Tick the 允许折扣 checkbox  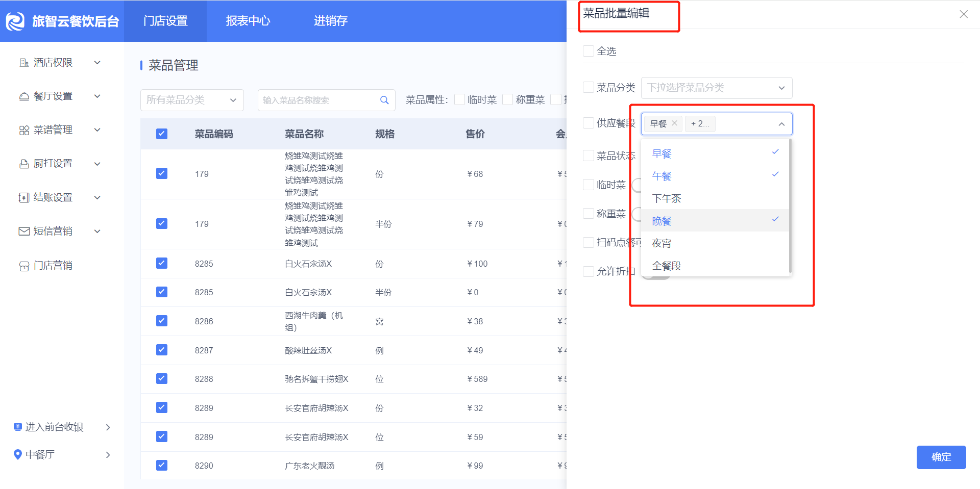(x=589, y=271)
